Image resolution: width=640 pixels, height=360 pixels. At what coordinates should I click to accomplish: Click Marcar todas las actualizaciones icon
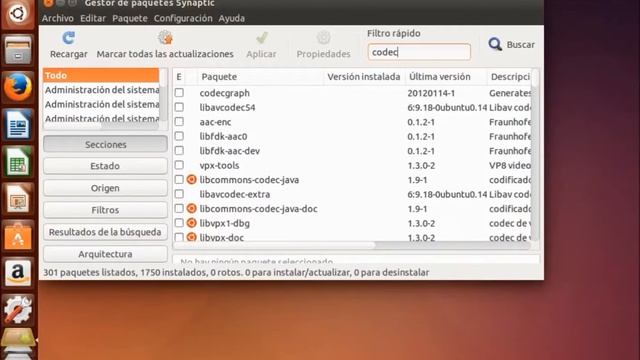point(165,38)
